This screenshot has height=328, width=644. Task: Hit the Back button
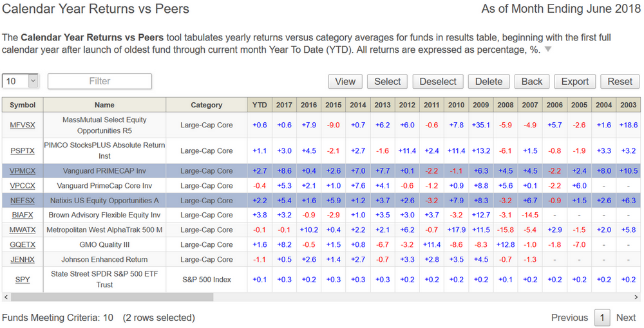(x=531, y=82)
